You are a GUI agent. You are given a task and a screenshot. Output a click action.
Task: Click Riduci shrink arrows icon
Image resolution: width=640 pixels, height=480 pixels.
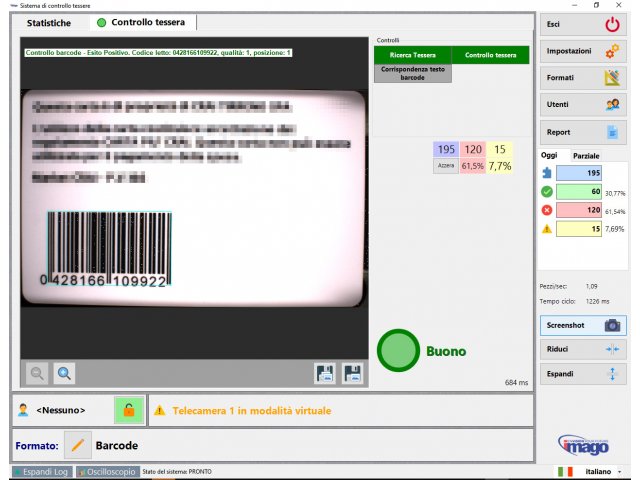(612, 349)
